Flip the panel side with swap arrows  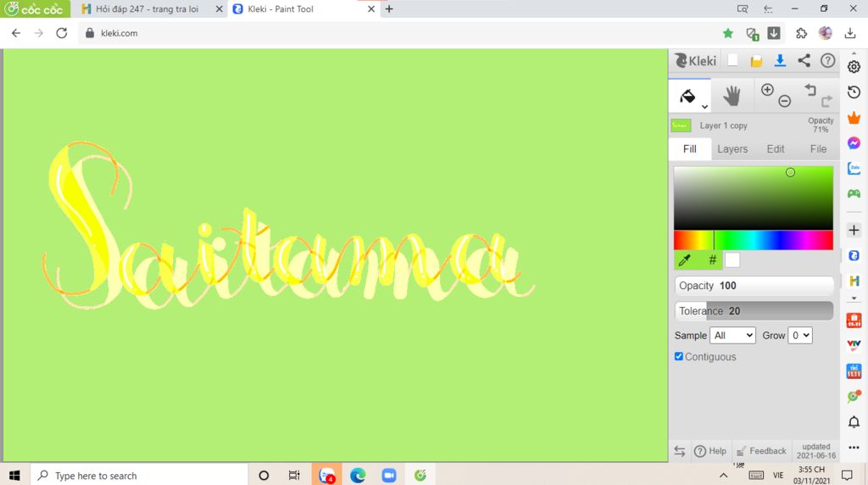pyautogui.click(x=680, y=451)
